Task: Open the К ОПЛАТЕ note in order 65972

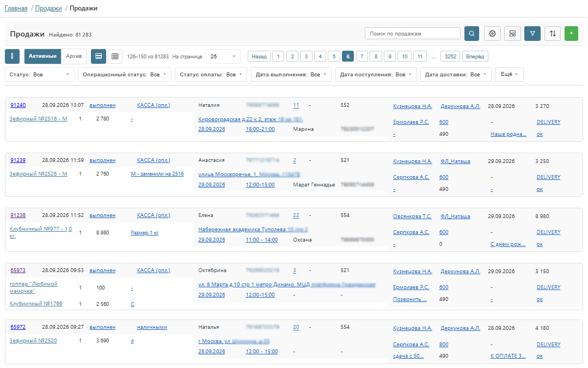Action: point(508,356)
